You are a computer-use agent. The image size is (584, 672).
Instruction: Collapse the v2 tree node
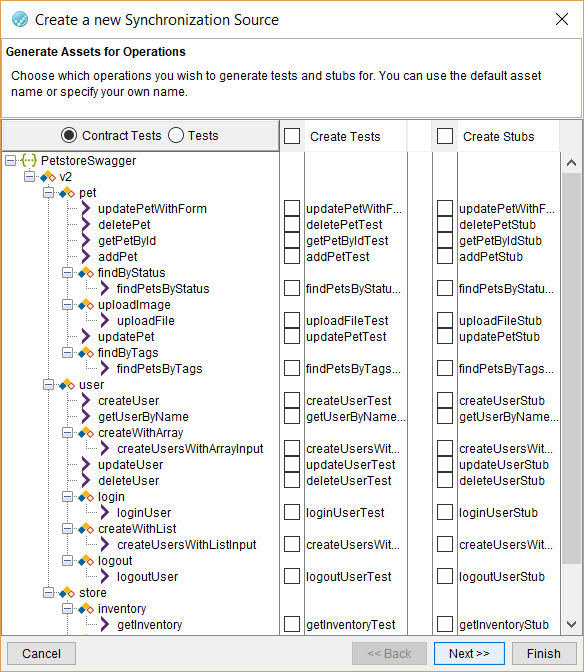(x=29, y=177)
